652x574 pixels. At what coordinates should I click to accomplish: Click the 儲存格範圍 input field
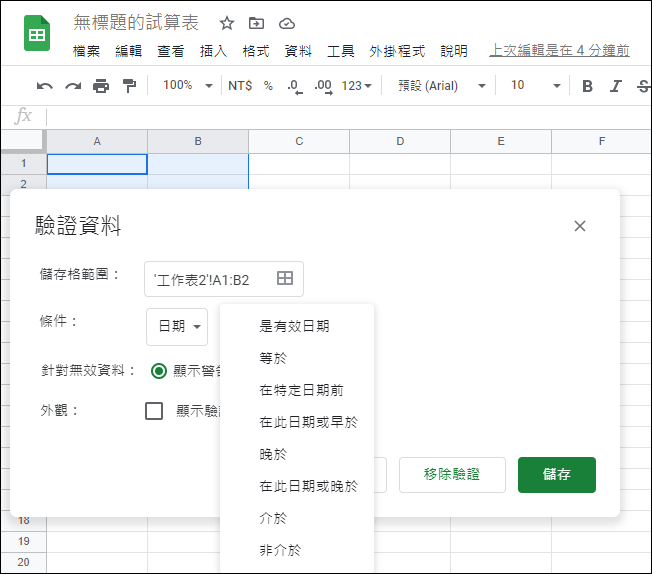click(x=224, y=279)
